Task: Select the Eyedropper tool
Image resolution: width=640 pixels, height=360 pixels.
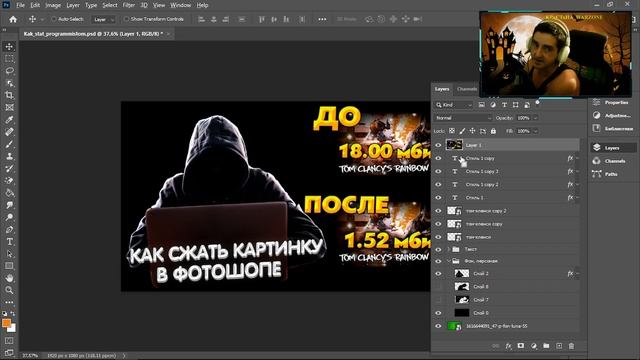Action: point(9,120)
